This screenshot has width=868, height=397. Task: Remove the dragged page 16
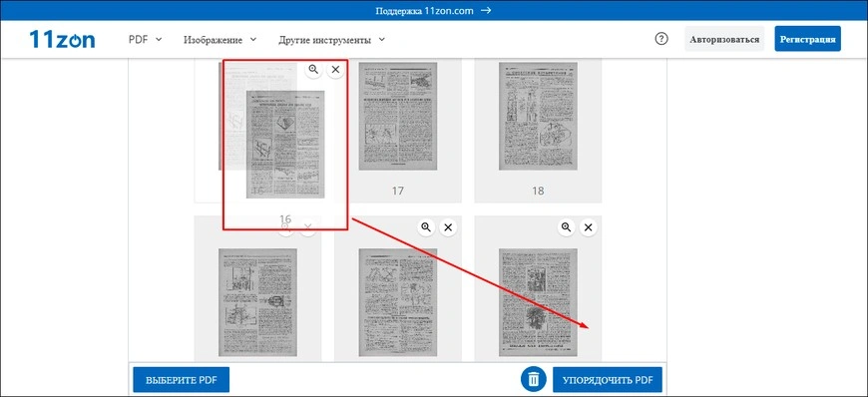(335, 69)
